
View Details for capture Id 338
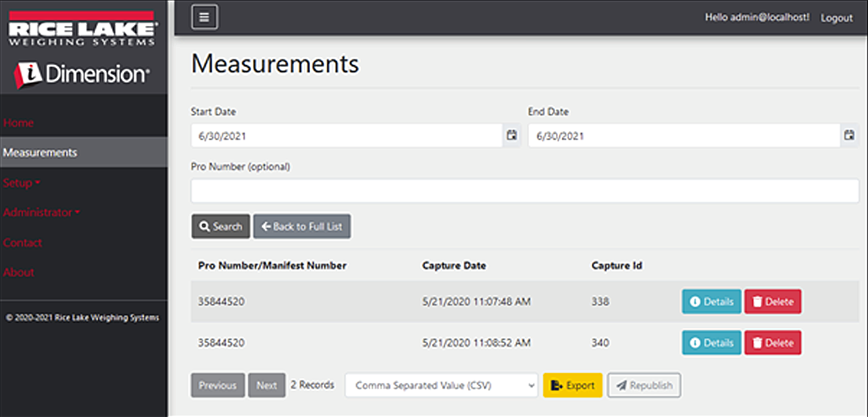tap(711, 301)
